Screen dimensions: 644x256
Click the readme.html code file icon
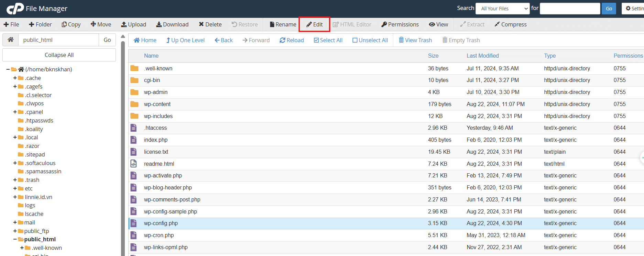tap(133, 164)
